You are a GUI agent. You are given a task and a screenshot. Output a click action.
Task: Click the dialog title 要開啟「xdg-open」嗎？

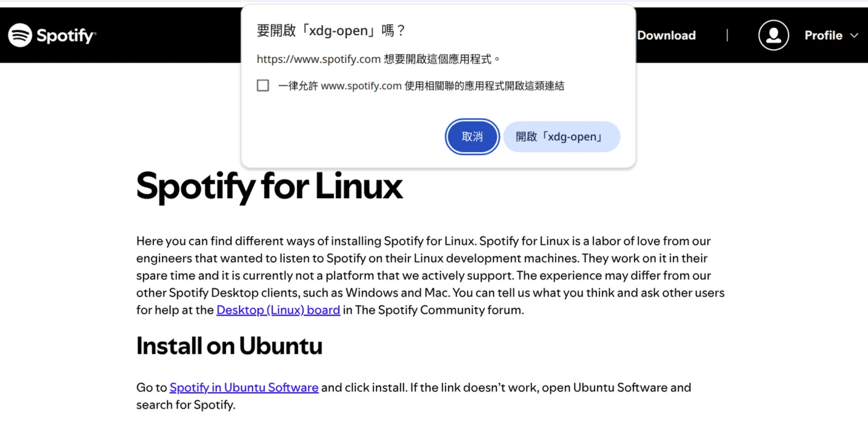click(331, 31)
